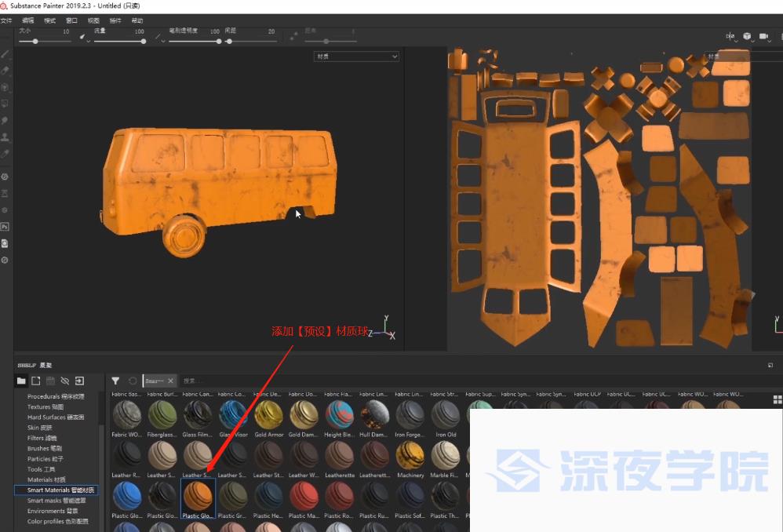Toggle shelf grid view size icon

coord(777,400)
